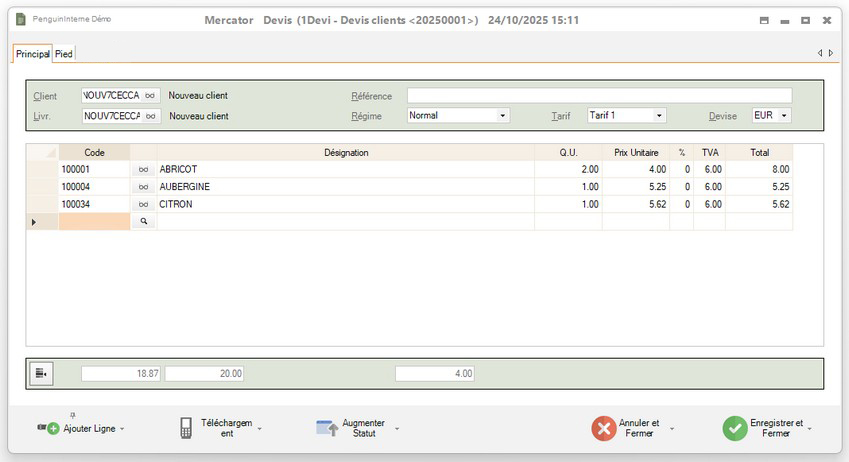The image size is (849, 462).
Task: Select the AUBERGINE designation cell
Action: point(346,187)
